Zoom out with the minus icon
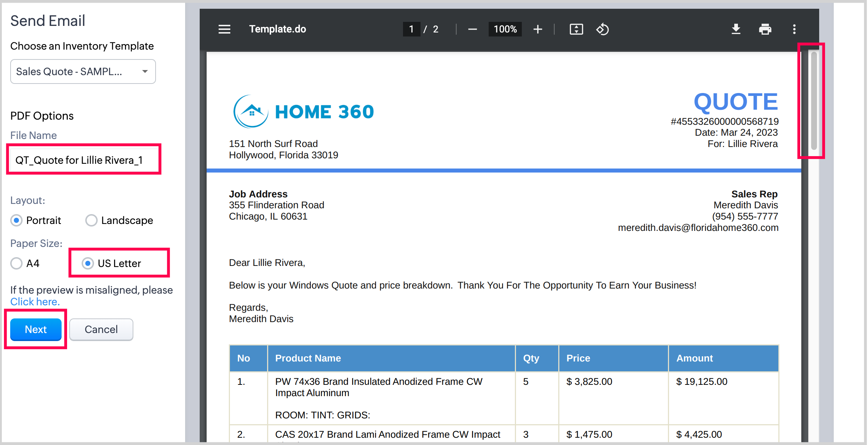 coord(472,29)
